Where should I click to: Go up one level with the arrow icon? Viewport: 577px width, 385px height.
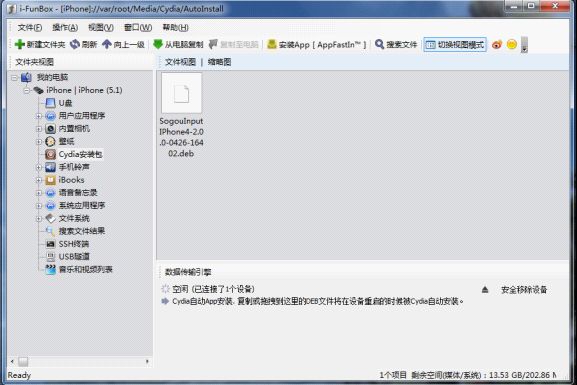click(x=107, y=45)
